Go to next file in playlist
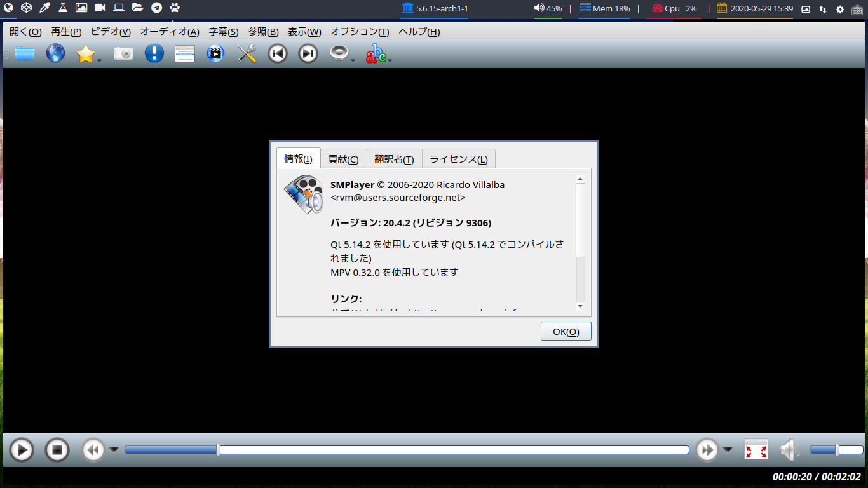The width and height of the screenshot is (868, 488). click(308, 53)
